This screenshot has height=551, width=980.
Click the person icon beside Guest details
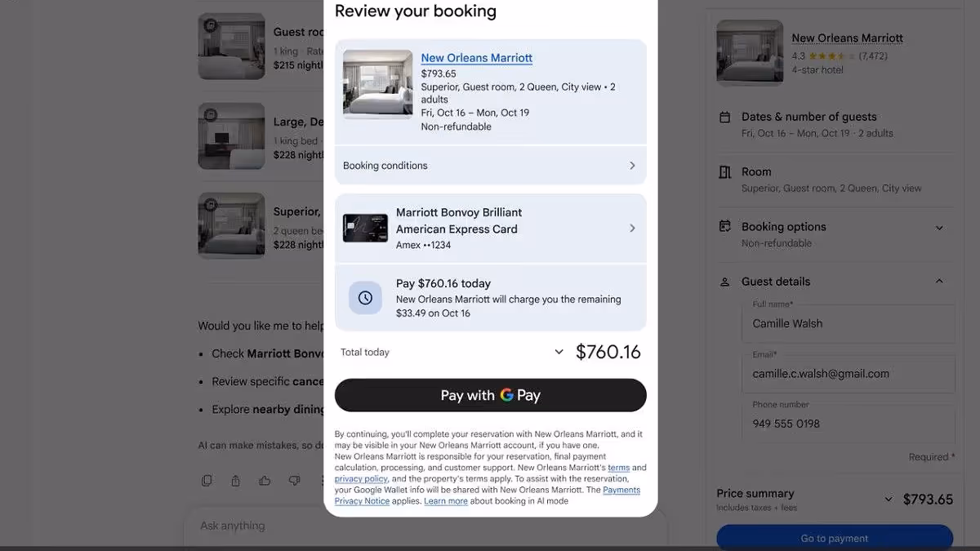[724, 282]
